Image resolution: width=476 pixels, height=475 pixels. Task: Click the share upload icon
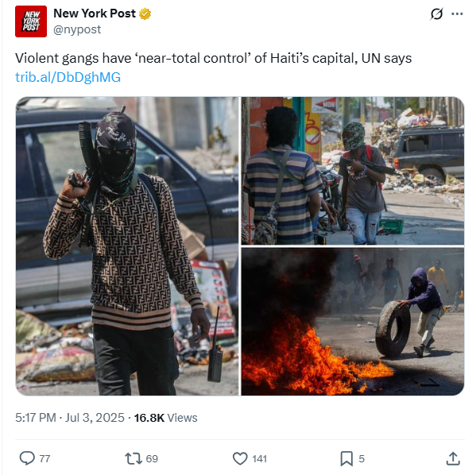453,458
